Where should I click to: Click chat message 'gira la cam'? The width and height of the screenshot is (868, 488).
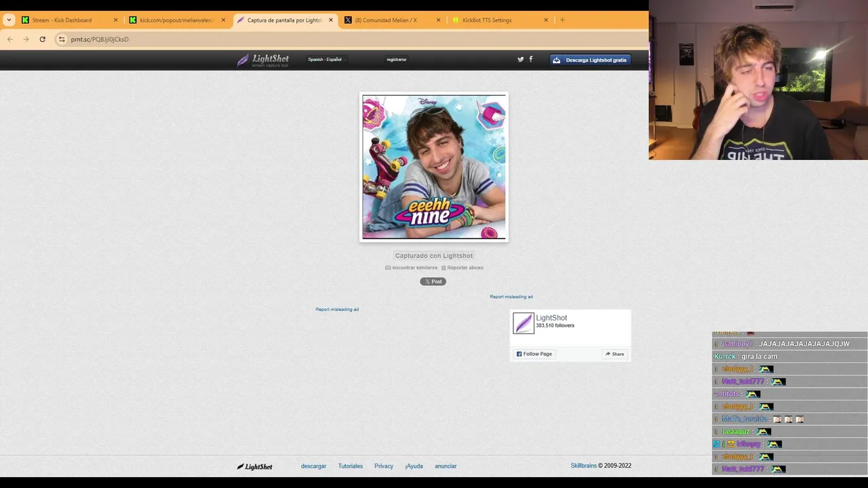pyautogui.click(x=759, y=357)
